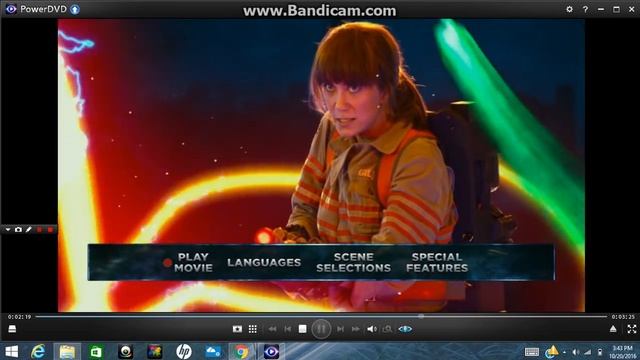Open LANGUAGES on the DVD menu
Viewport: 640px width, 360px height.
click(264, 262)
